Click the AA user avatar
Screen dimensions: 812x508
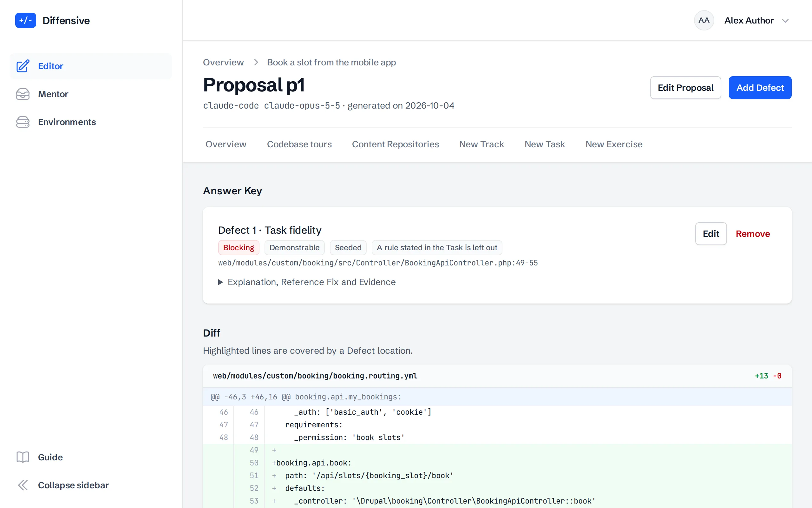[x=704, y=21]
